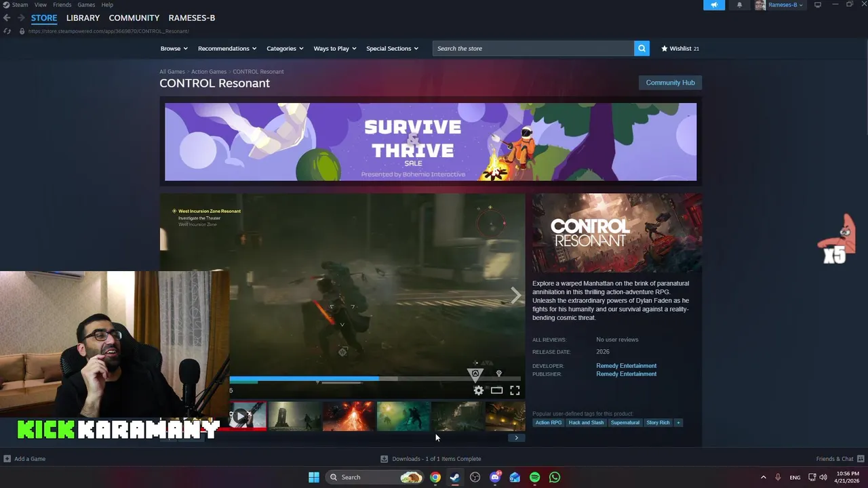Focus the Search the store field
The width and height of the screenshot is (868, 488).
click(533, 49)
